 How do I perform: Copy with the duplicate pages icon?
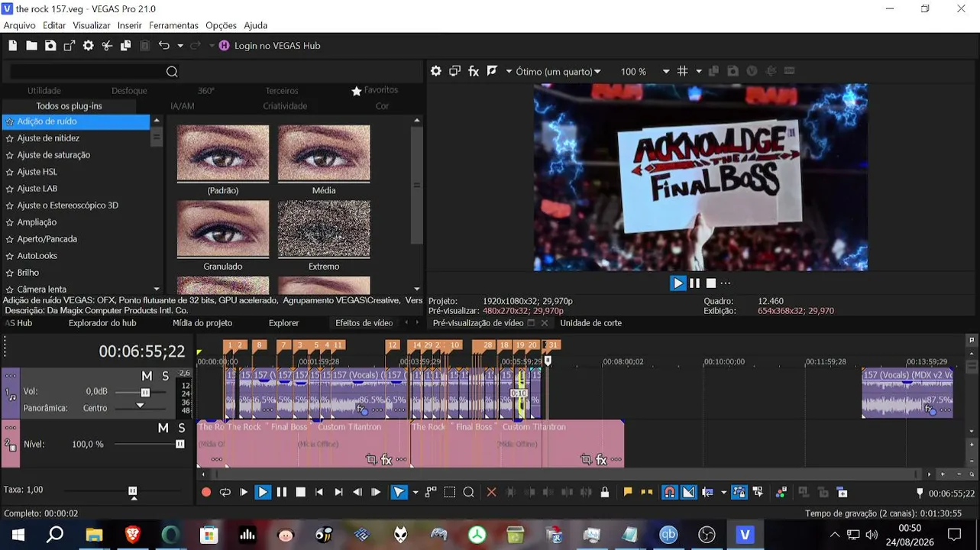[x=126, y=46]
